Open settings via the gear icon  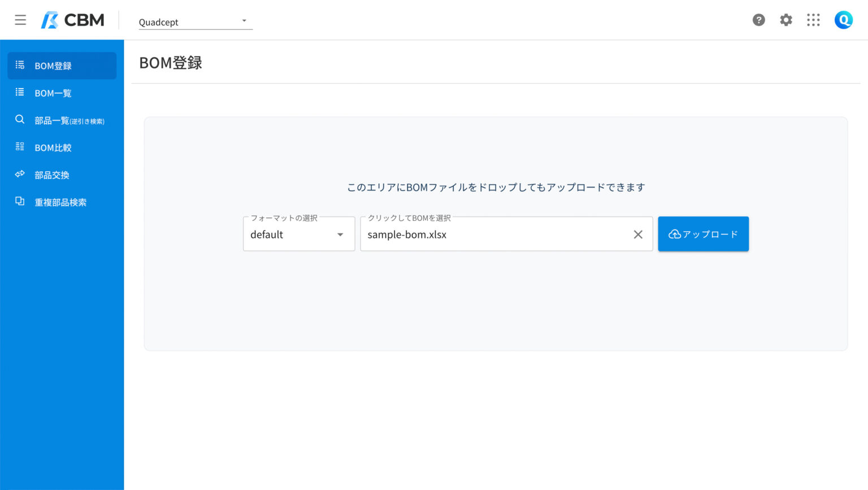coord(785,20)
